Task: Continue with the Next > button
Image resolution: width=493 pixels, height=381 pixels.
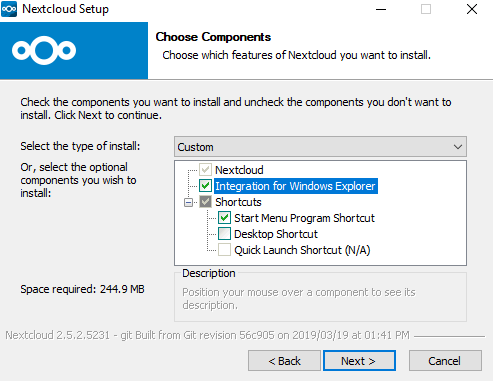Action: [359, 361]
